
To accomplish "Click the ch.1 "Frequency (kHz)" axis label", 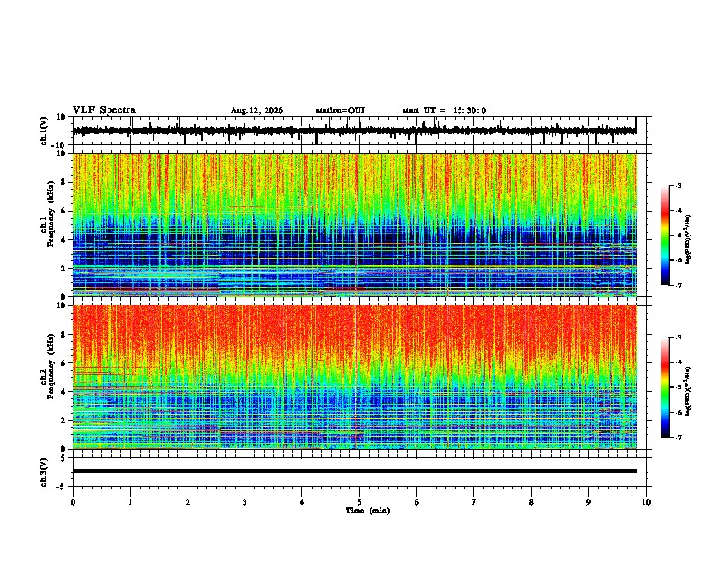I will tap(51, 213).
